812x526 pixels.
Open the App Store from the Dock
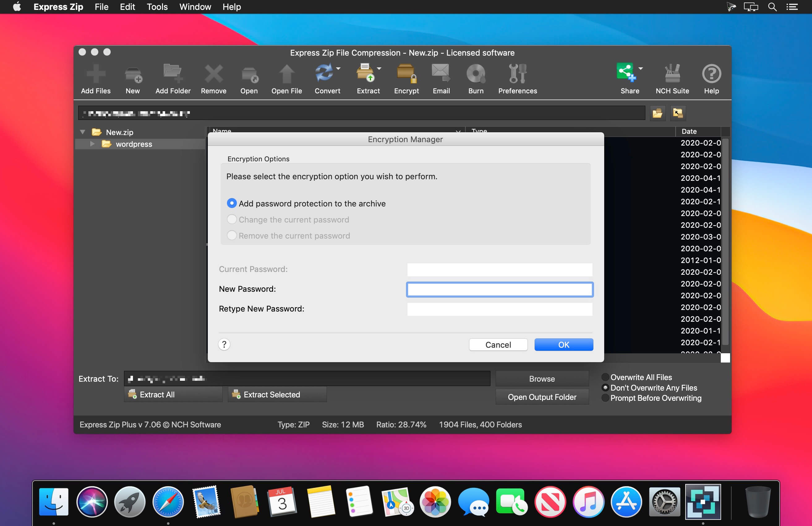626,502
